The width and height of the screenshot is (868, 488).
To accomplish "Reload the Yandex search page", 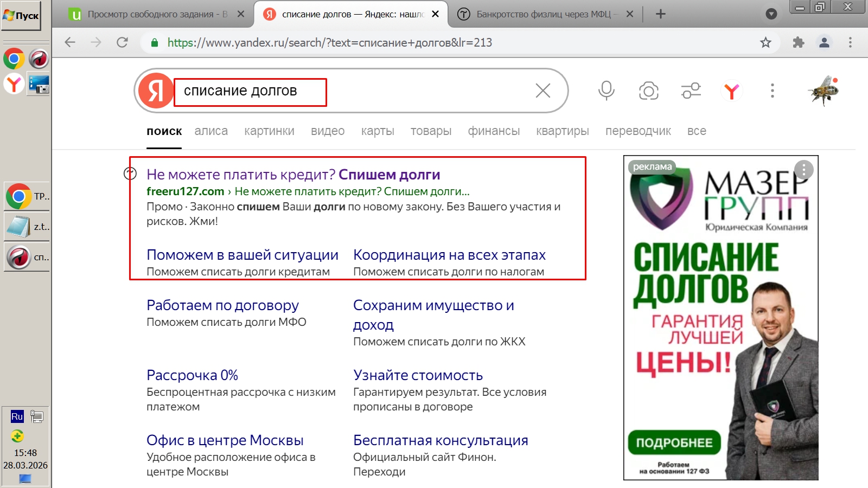I will (123, 42).
